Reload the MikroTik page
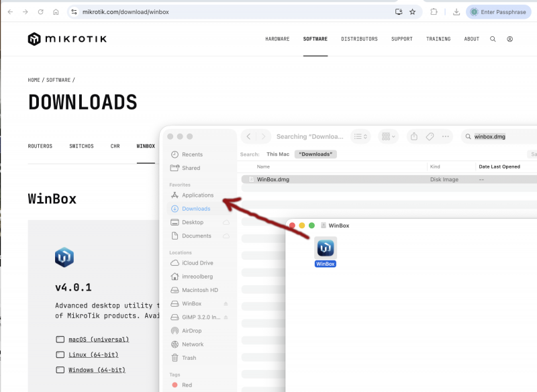This screenshot has height=392, width=537. pos(40,12)
